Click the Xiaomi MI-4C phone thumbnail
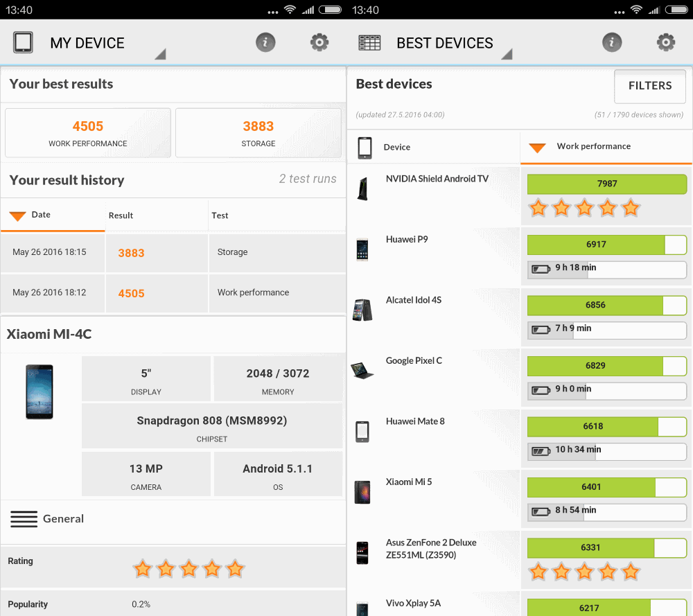This screenshot has height=616, width=693. [40, 392]
